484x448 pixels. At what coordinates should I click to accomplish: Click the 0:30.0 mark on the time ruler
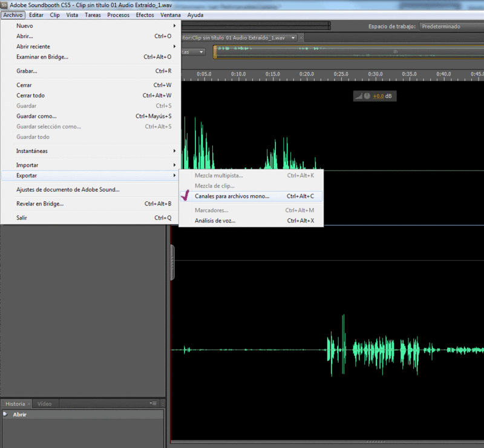375,74
